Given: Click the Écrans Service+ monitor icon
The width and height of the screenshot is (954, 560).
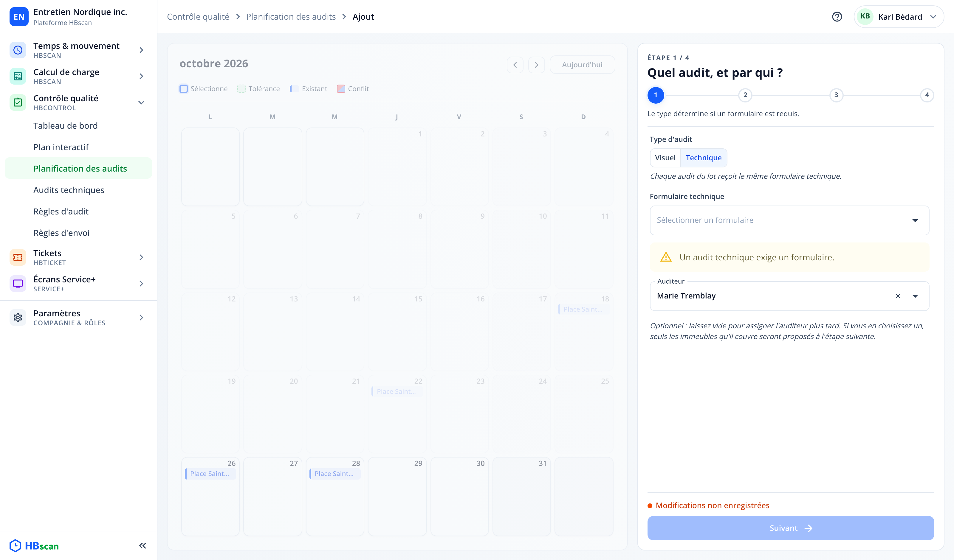Looking at the screenshot, I should [x=18, y=283].
